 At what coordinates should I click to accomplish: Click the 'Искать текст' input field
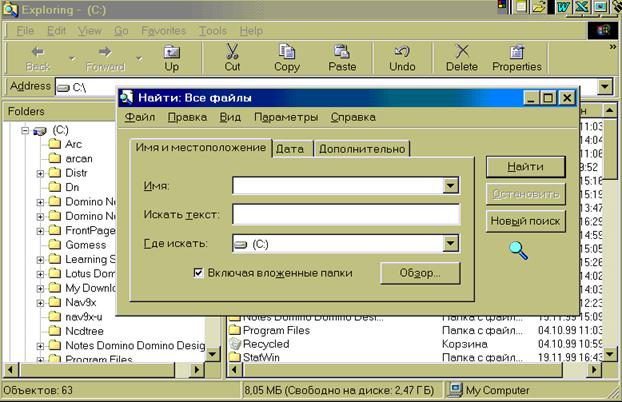tap(345, 214)
